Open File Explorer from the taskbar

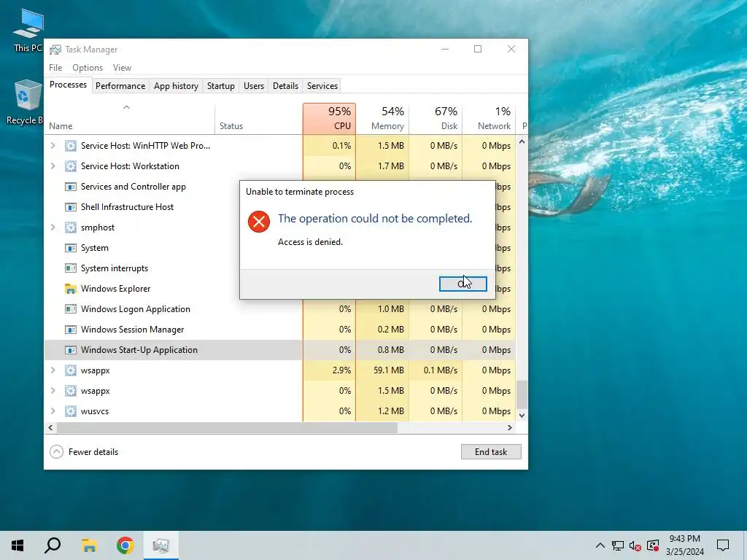pos(89,545)
